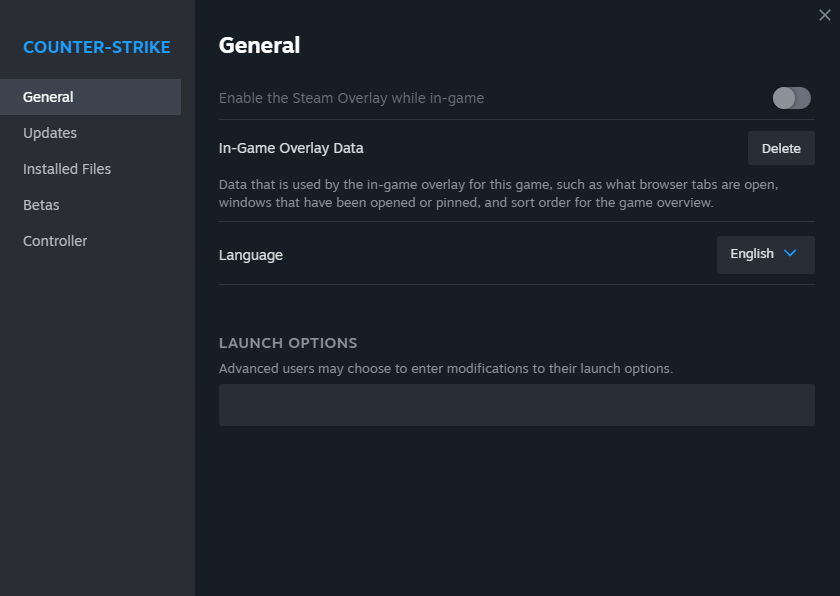840x596 pixels.
Task: Click the "Enable the Steam Overlay while in-game" label
Action: [x=351, y=98]
